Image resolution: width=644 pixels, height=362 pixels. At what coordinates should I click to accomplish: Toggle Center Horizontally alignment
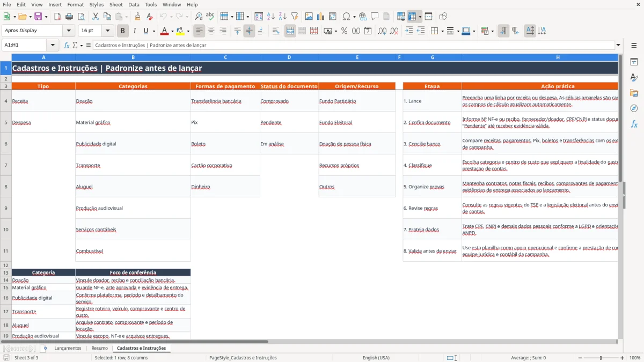[211, 31]
